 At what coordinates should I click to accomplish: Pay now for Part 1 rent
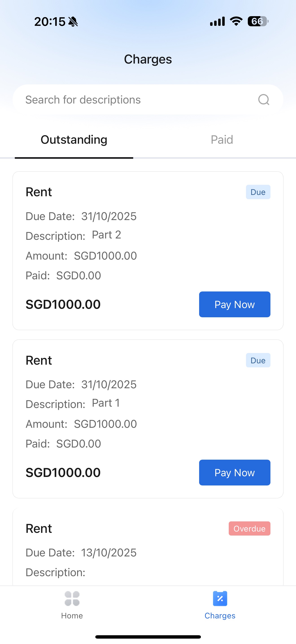point(235,472)
